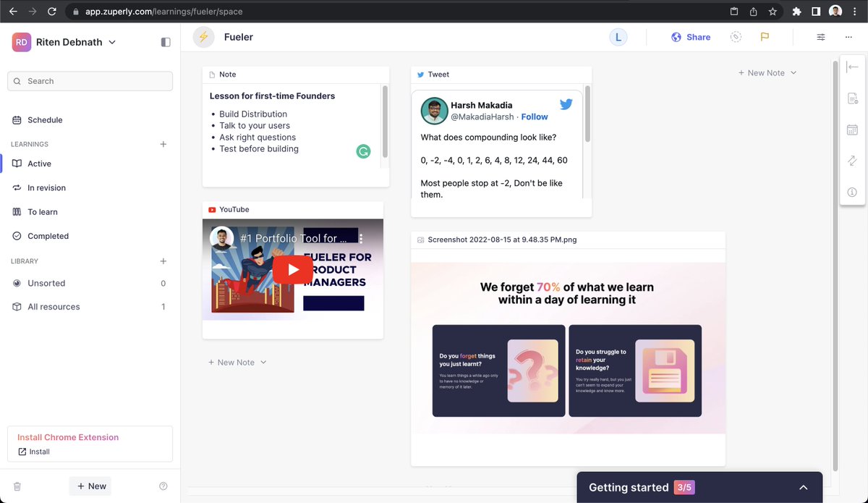868x503 pixels.
Task: Click the Twitter bird icon in the tweet
Action: (x=566, y=104)
